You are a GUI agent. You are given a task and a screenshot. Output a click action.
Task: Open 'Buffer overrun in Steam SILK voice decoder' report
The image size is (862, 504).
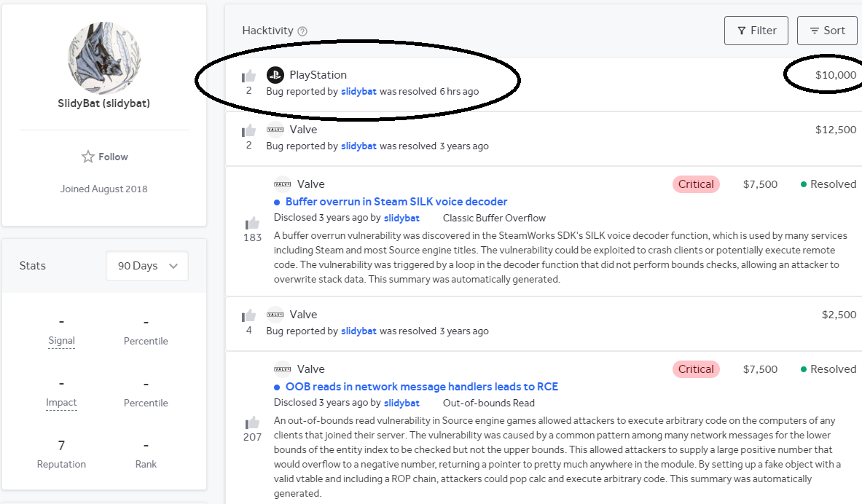point(396,202)
